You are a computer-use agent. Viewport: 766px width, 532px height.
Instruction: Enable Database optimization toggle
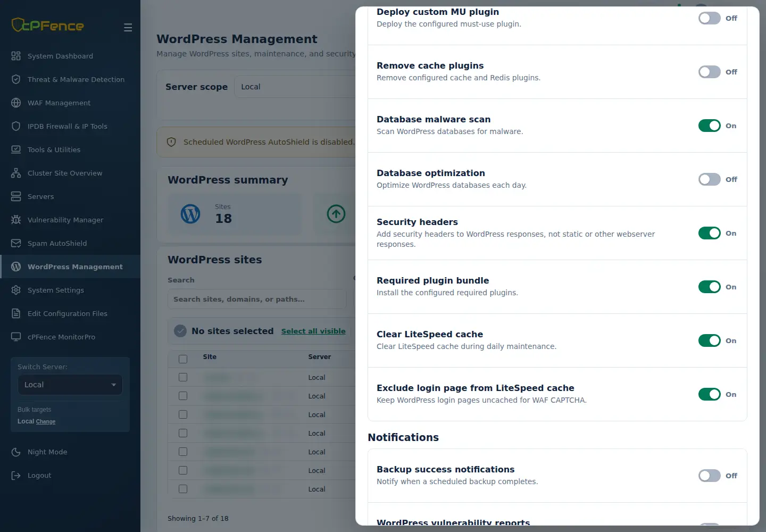coord(710,179)
